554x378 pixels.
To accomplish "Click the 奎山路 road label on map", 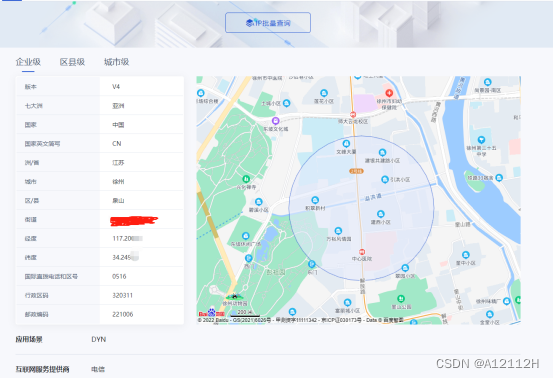I will point(462,224).
